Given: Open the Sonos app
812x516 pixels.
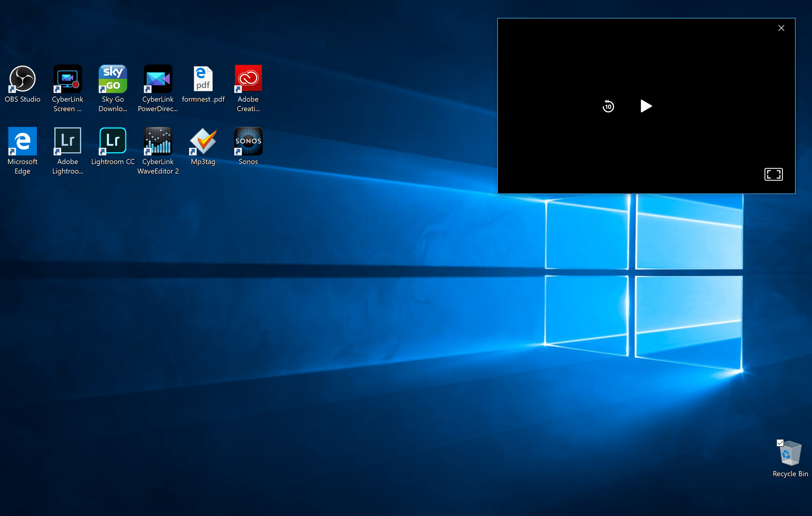Looking at the screenshot, I should click(248, 141).
